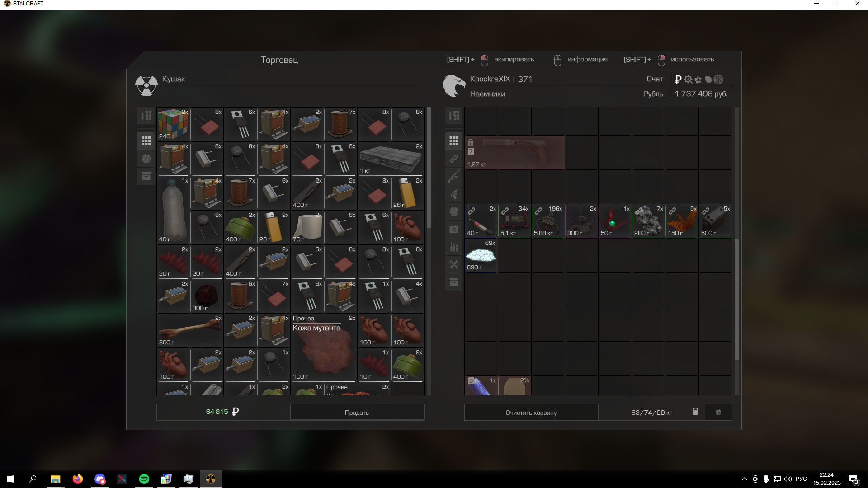Select trader artifacts filter icon

coord(146,159)
